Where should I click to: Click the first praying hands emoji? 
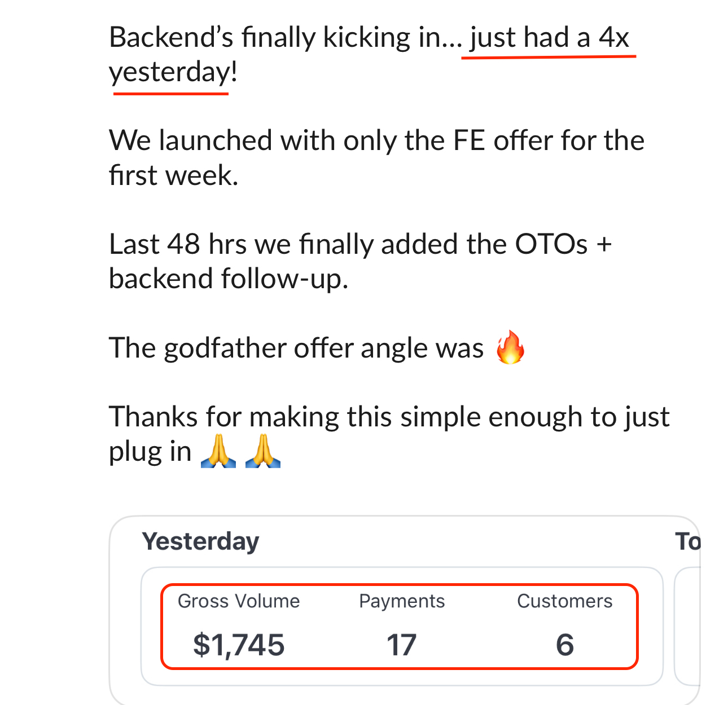pos(218,452)
